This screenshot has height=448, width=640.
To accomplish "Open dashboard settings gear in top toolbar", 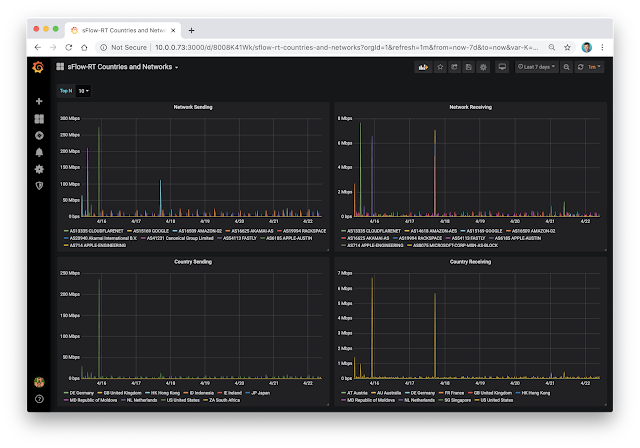I will (483, 67).
